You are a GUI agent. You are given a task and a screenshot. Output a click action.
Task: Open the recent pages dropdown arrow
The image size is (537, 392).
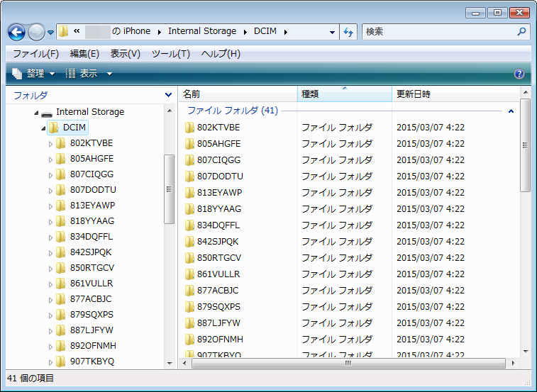click(x=51, y=33)
